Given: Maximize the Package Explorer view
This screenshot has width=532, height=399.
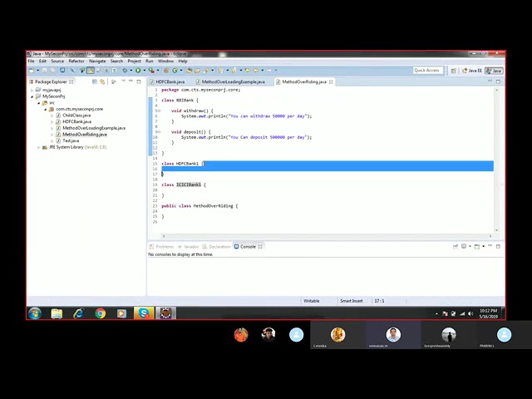Looking at the screenshot, I should (x=139, y=81).
